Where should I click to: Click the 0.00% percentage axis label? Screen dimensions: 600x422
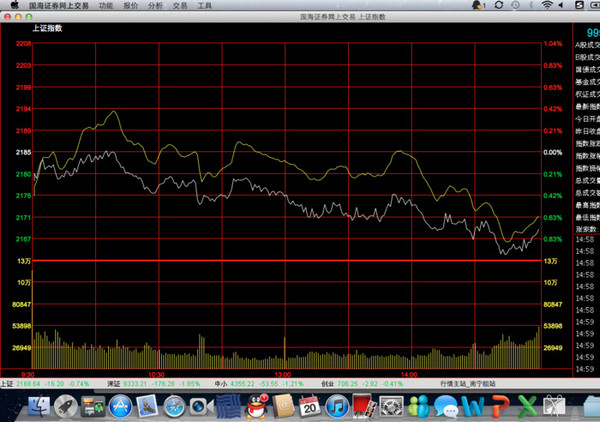coord(553,152)
